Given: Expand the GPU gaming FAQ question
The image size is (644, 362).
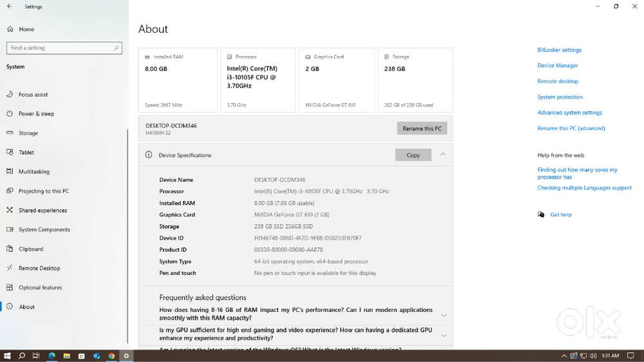Looking at the screenshot, I should [443, 335].
